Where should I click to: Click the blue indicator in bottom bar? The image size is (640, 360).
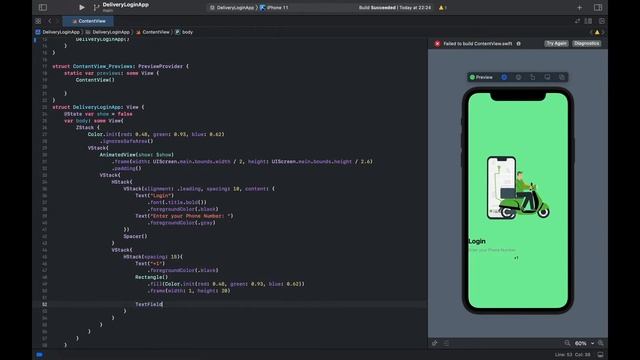pos(39,355)
